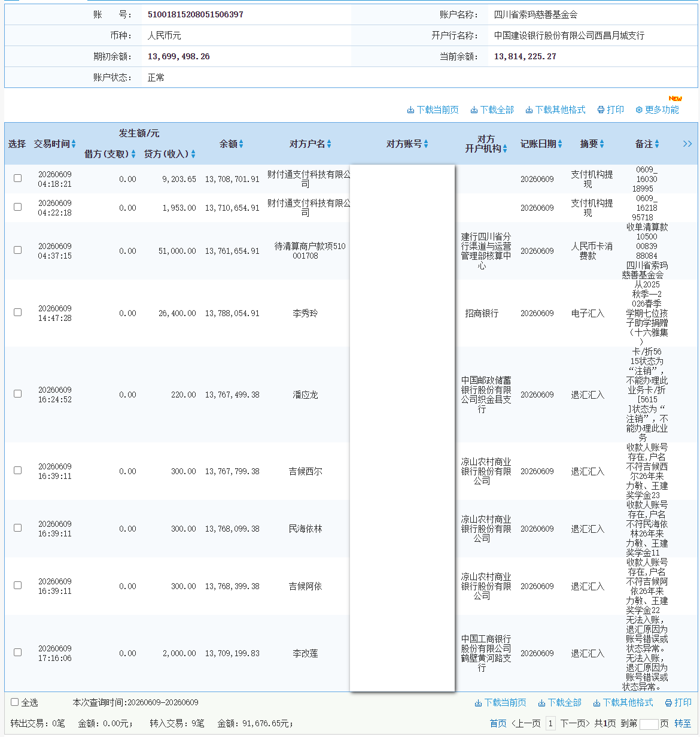Click the double-chevron to show more columns
The width and height of the screenshot is (700, 737).
tap(687, 144)
